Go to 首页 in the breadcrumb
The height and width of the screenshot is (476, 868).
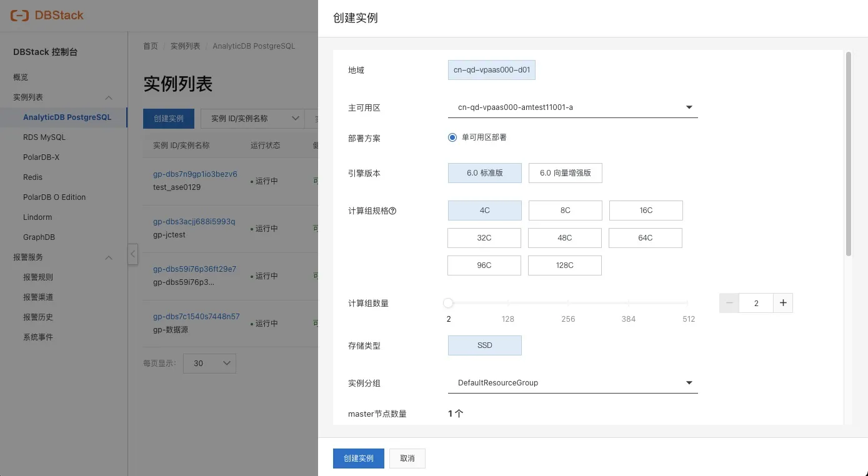[151, 46]
